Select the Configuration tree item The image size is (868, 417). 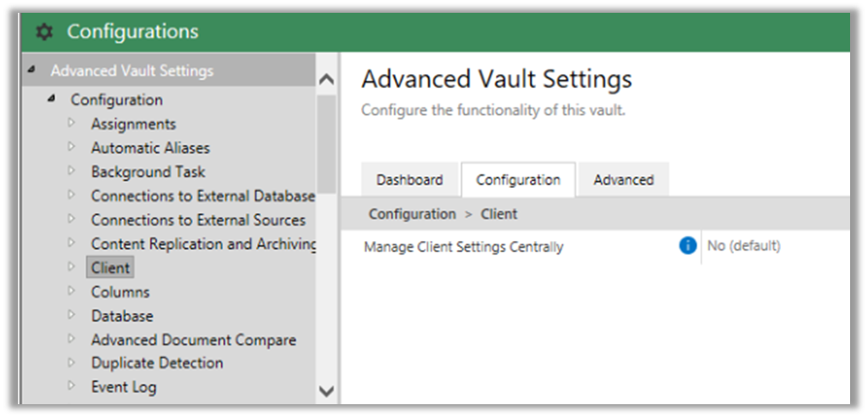coord(116,100)
